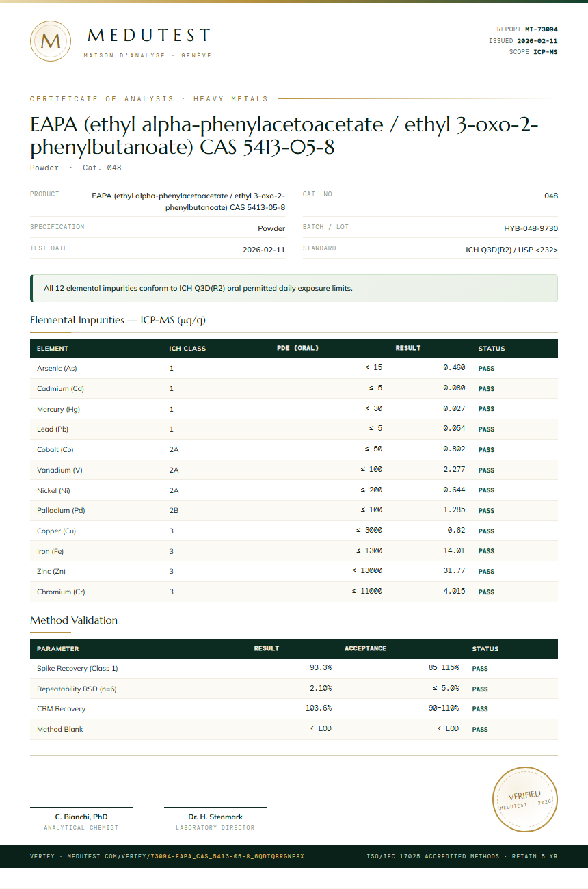Viewport: 588px width, 889px height.
Task: Click the Vanadium (V) row label
Action: 59,470
